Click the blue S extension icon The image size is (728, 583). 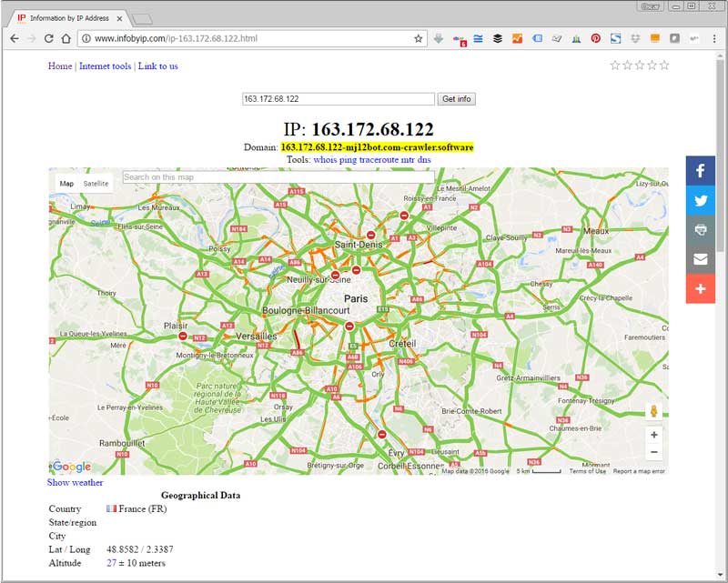(x=616, y=38)
